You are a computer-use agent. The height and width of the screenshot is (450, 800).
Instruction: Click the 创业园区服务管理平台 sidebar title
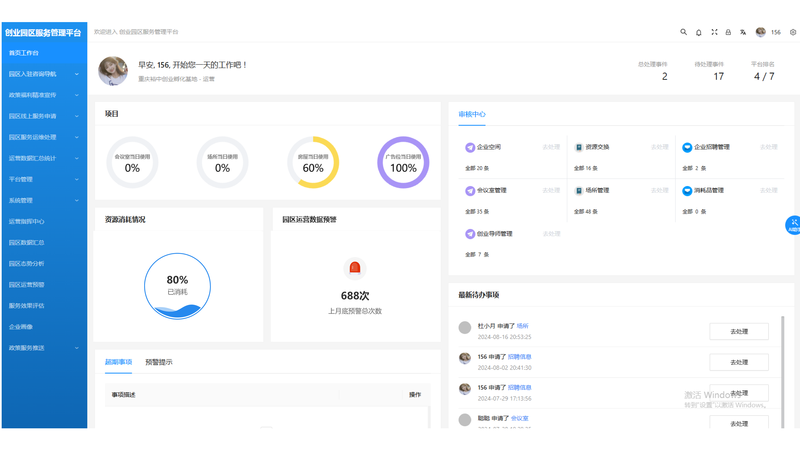[x=43, y=33]
